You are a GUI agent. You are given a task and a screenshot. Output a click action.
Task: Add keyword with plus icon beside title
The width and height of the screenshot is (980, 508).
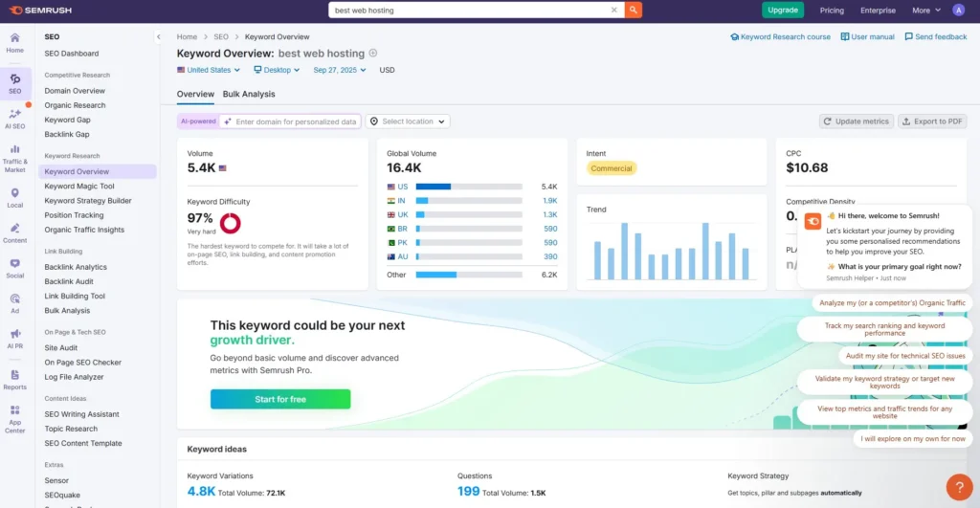pos(373,54)
